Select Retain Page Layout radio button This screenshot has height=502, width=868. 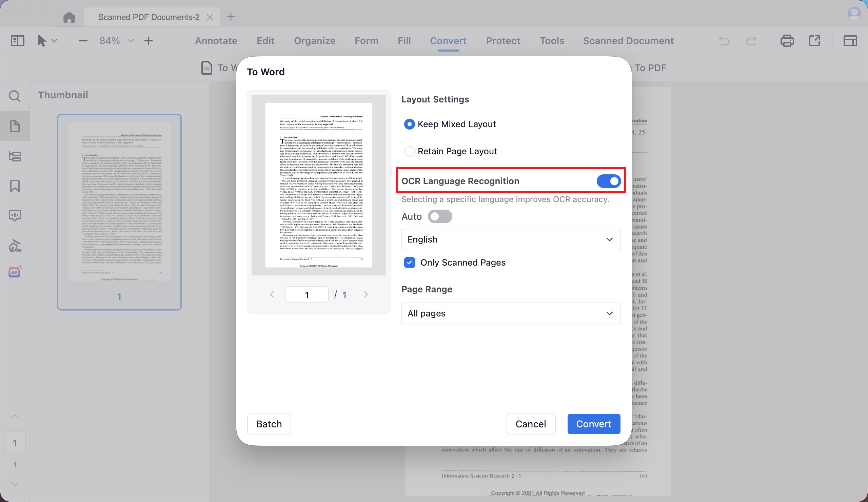point(409,151)
